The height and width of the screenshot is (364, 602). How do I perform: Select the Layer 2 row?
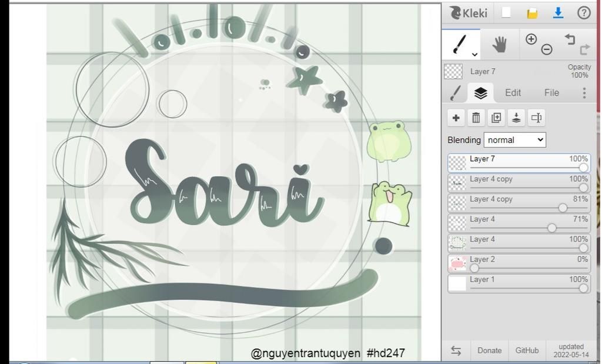tap(519, 263)
